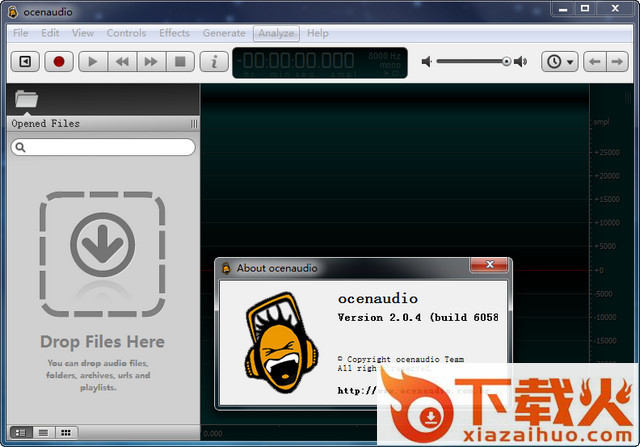Open the Generate menu
640x447 pixels.
(x=224, y=33)
